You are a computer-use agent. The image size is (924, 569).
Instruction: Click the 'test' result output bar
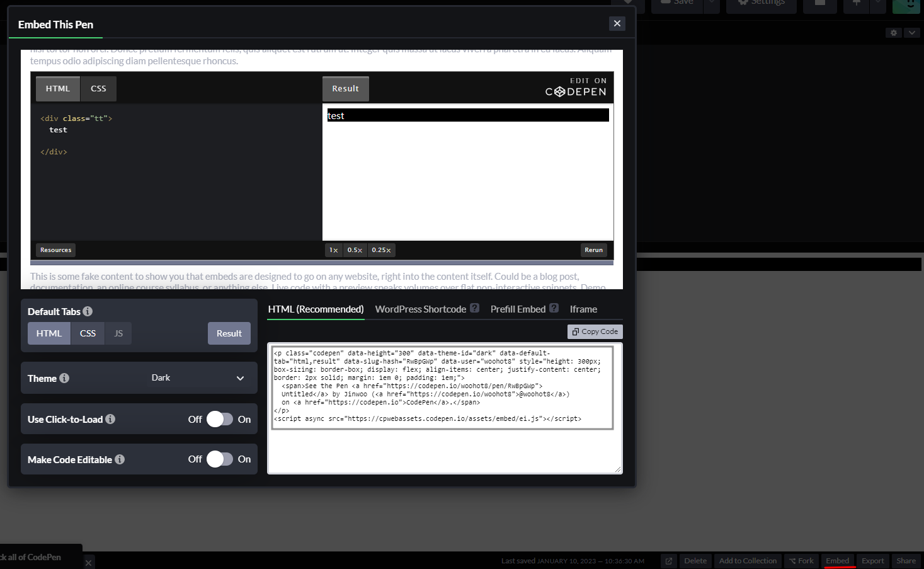[468, 115]
